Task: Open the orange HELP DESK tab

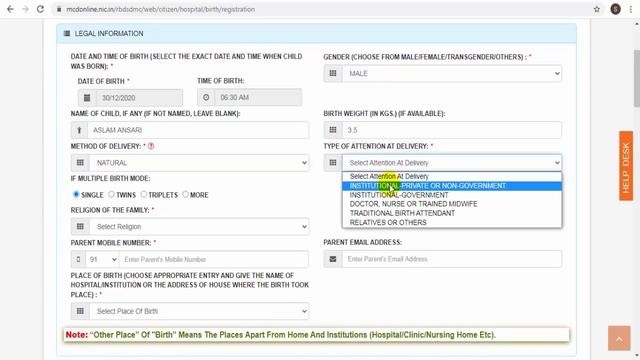Action: tap(626, 166)
